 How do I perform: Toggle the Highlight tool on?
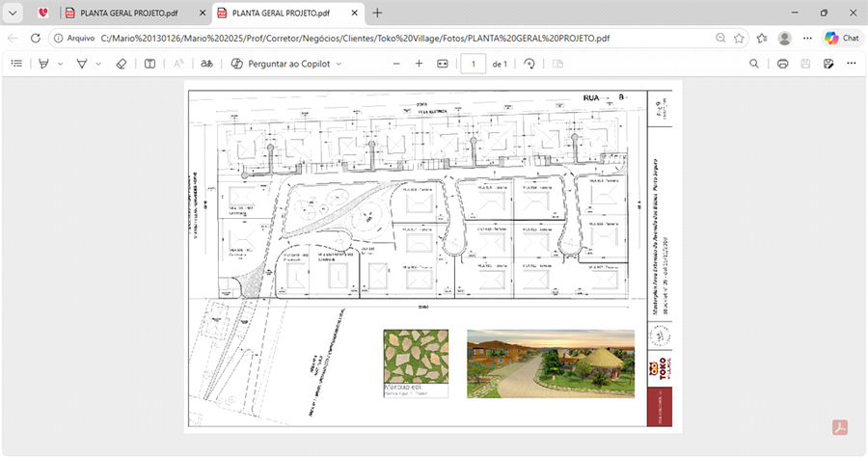(x=43, y=64)
